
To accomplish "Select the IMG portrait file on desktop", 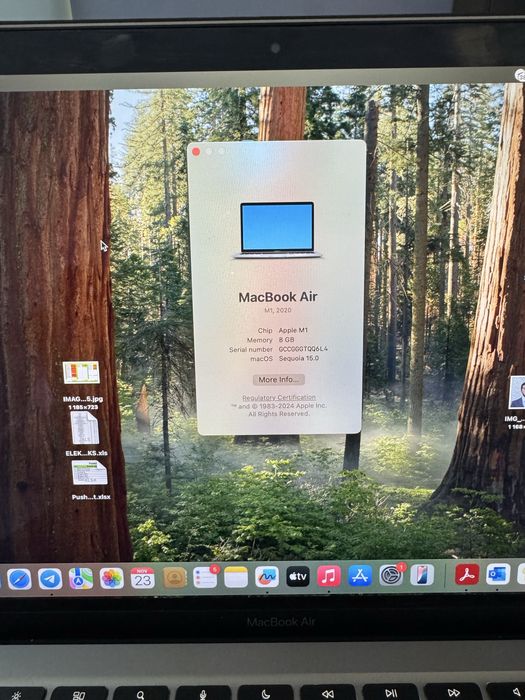I will pyautogui.click(x=517, y=400).
